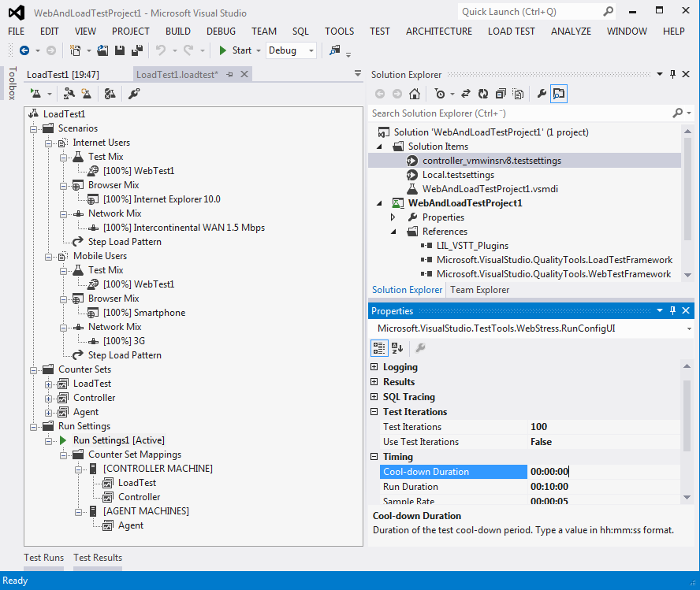
Task: Switch to the Team Explorer tab
Action: point(479,290)
